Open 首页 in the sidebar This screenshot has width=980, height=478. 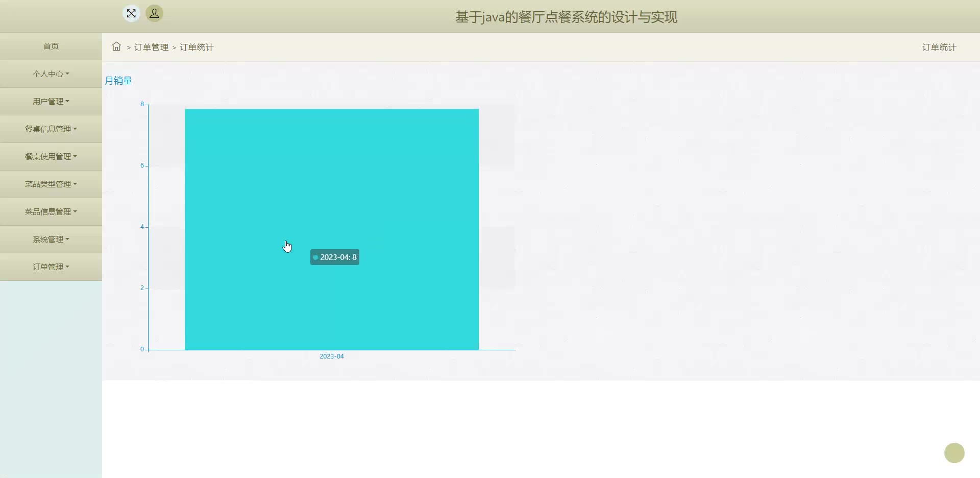tap(51, 46)
